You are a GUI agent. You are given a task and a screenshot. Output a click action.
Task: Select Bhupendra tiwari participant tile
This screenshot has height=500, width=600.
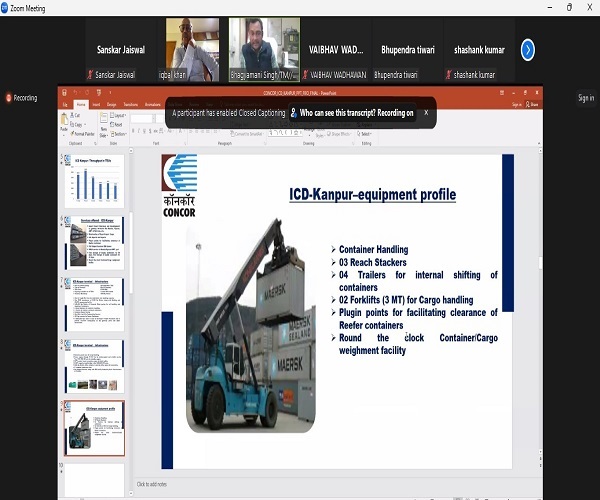408,50
